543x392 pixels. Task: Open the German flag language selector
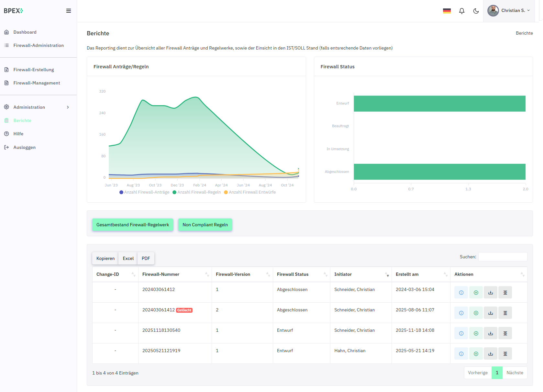447,11
